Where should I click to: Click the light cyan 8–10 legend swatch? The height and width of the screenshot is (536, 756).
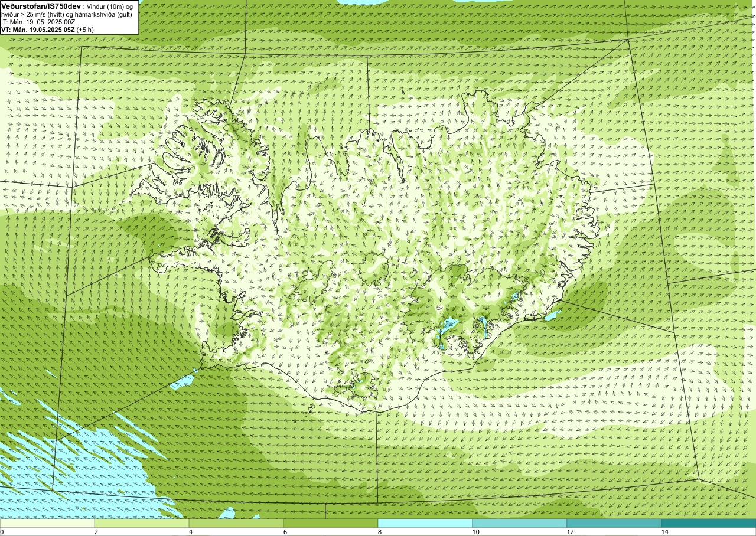pyautogui.click(x=425, y=523)
